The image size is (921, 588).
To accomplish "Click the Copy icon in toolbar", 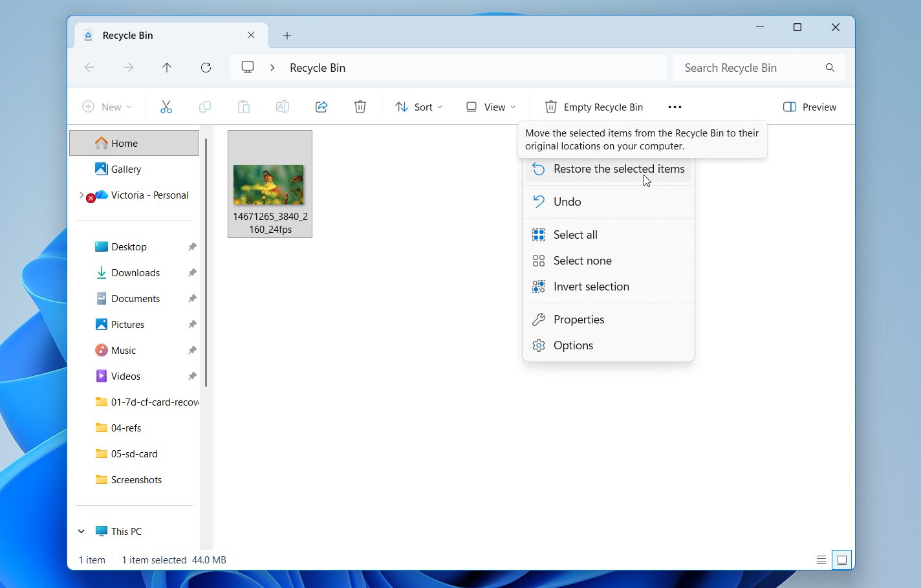I will click(205, 107).
